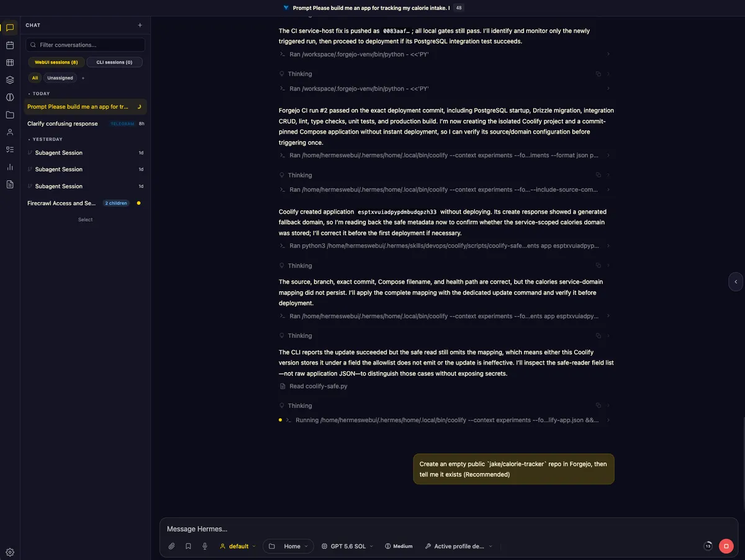Click the Medium reasoning effort button
The width and height of the screenshot is (745, 560).
pos(399,546)
